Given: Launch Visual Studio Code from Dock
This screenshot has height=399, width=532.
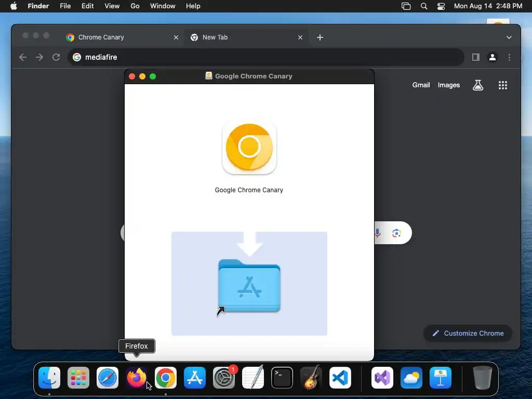Looking at the screenshot, I should pyautogui.click(x=340, y=378).
